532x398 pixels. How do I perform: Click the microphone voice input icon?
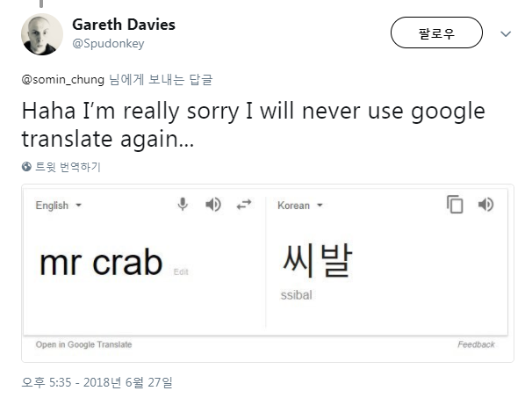(183, 205)
